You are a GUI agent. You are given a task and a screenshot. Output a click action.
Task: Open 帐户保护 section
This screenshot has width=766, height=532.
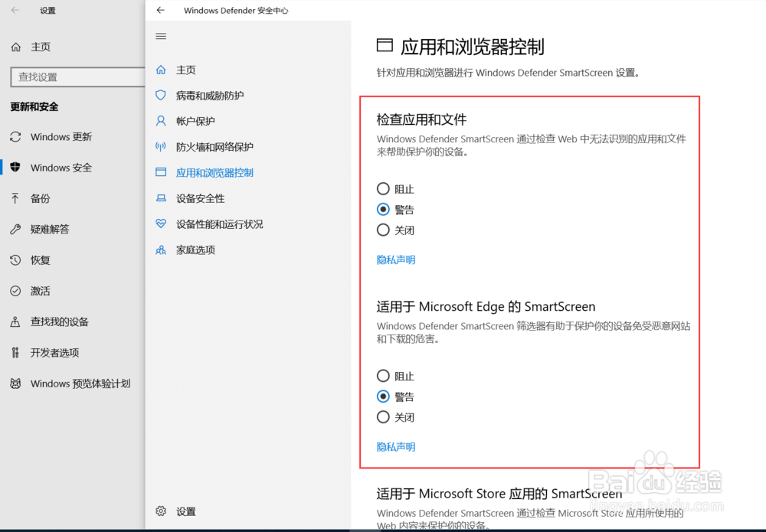(x=195, y=120)
